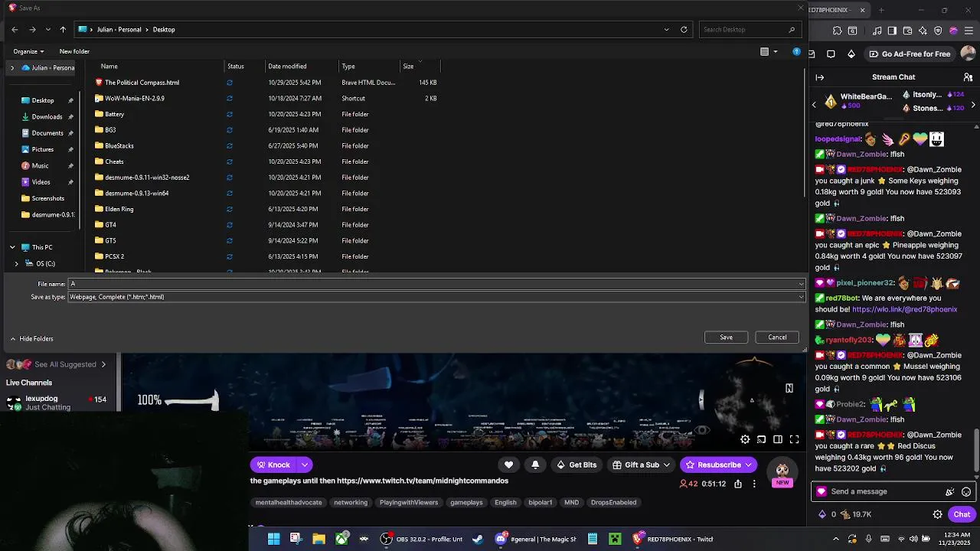980x551 pixels.
Task: Open File name history dropdown arrow
Action: pyautogui.click(x=801, y=284)
